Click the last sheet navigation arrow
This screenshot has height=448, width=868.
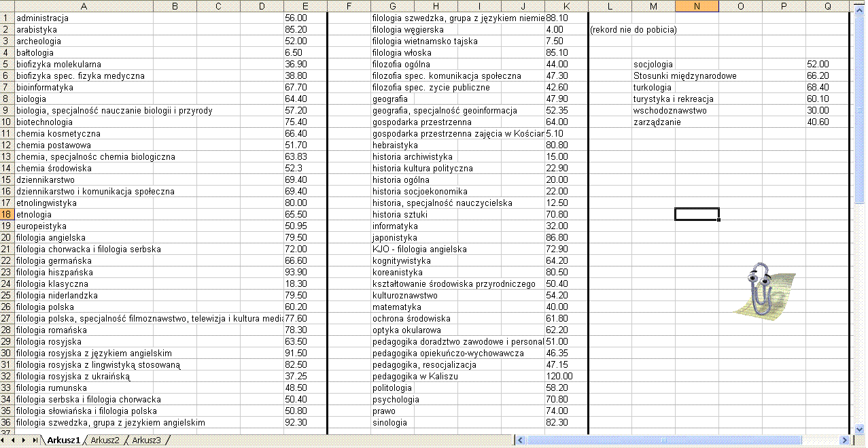[x=34, y=441]
